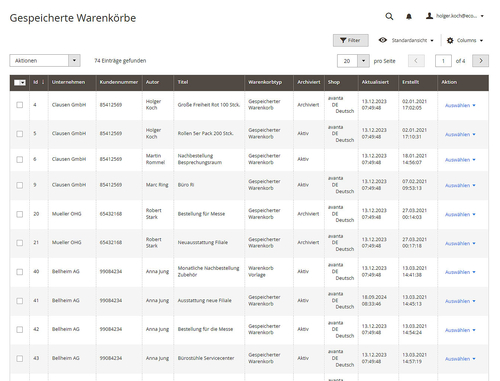Select checkbox for row Id 42

pos(20,329)
